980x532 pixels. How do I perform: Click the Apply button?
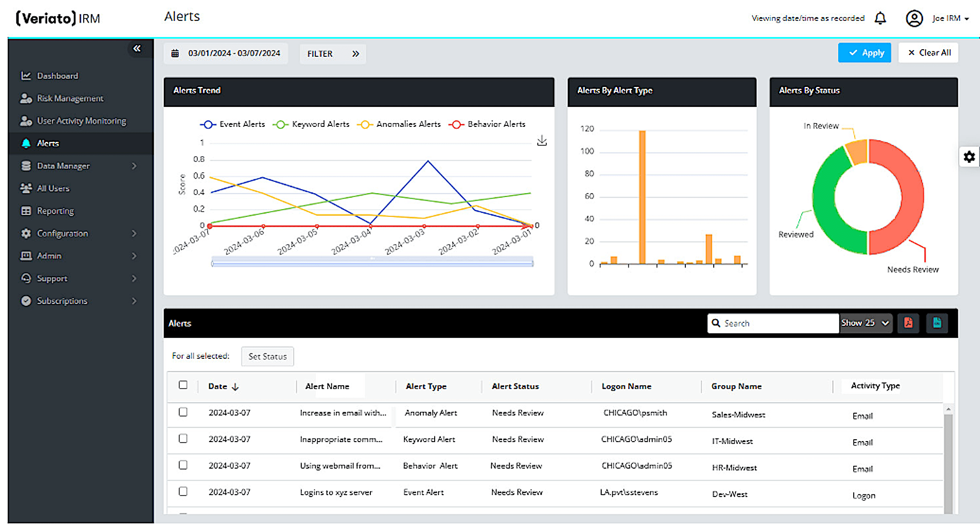864,52
